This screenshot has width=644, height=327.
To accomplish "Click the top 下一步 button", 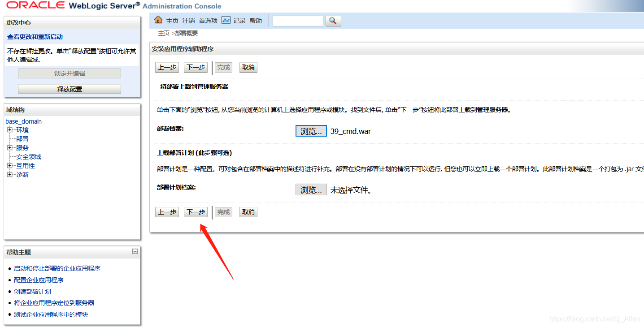I will click(x=196, y=67).
